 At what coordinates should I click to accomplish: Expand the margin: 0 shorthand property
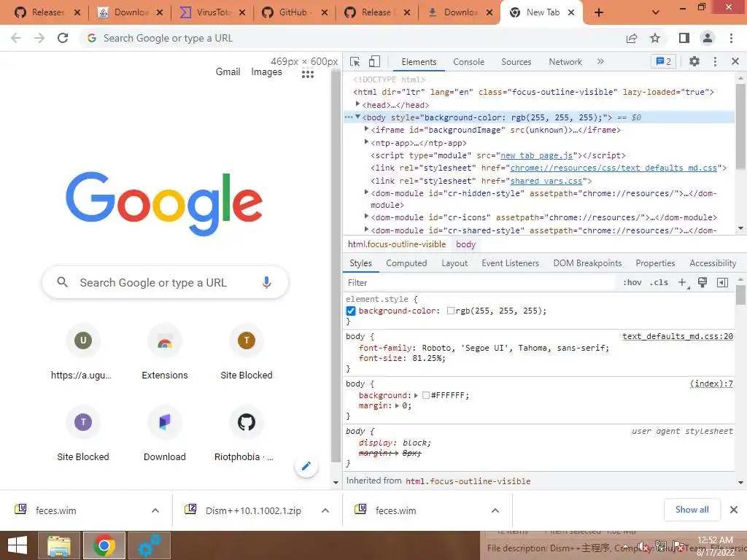point(397,405)
